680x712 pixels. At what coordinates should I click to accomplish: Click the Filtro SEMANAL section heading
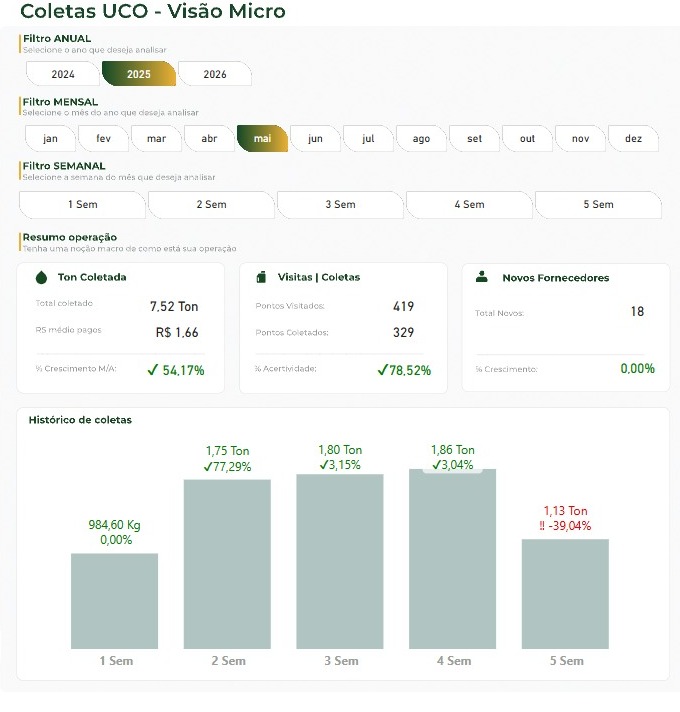[64, 166]
